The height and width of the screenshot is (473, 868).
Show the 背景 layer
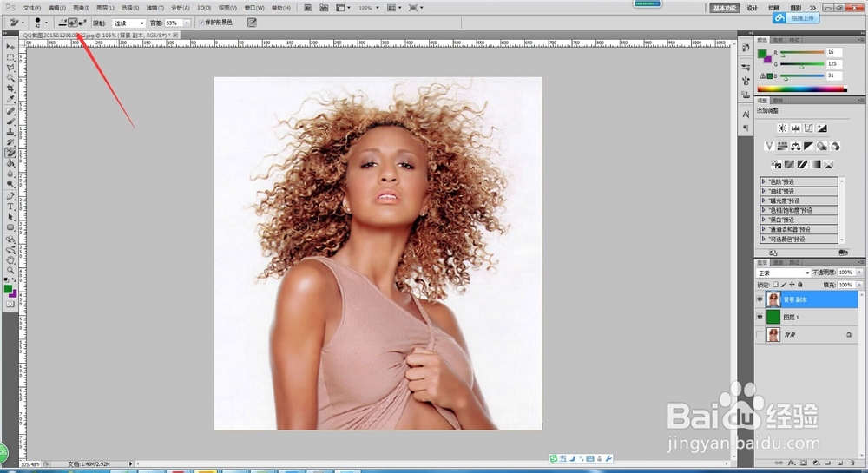[759, 335]
